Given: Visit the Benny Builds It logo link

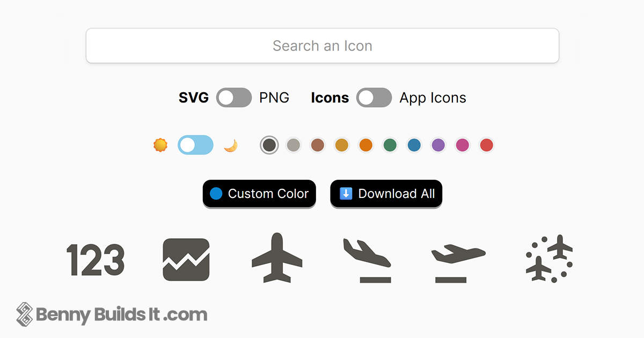Looking at the screenshot, I should tap(113, 314).
